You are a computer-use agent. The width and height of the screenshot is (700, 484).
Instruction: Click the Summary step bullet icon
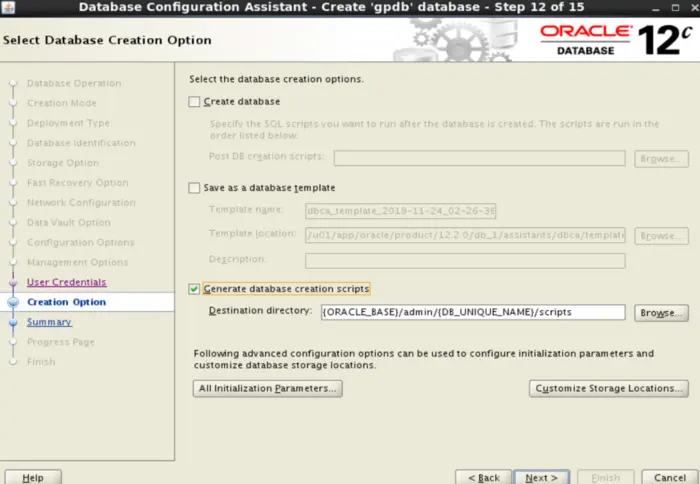(x=13, y=322)
